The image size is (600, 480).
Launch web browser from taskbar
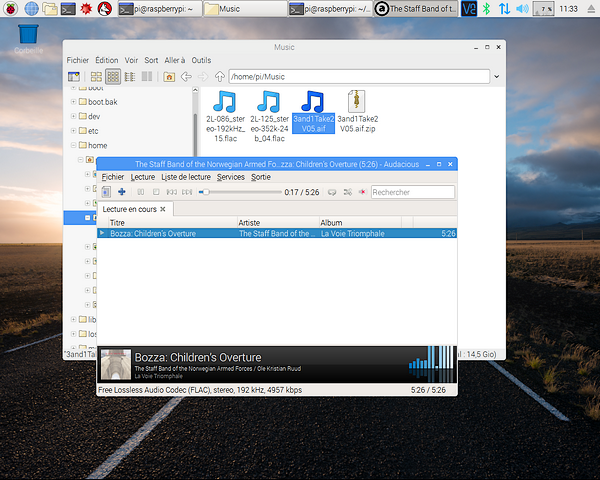31,8
